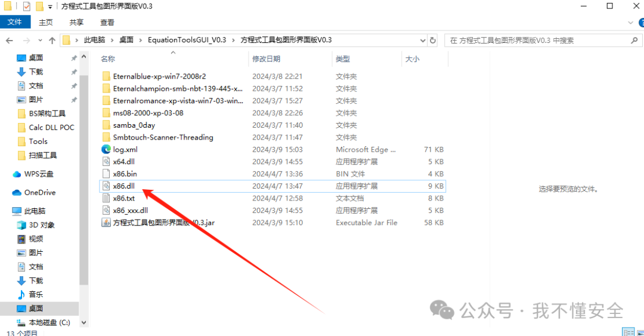The image size is (644, 336).
Task: Click the x86.txt file icon
Action: click(106, 198)
